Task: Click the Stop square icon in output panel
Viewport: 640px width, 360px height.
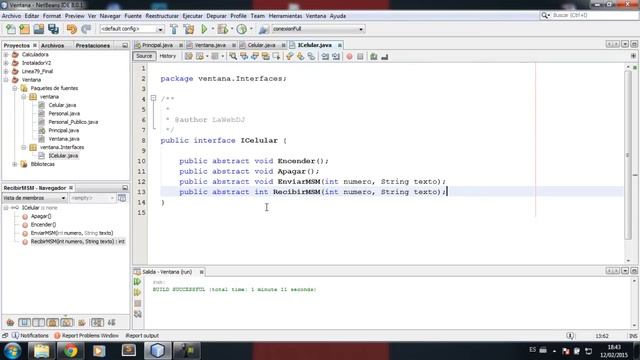Action: [x=138, y=303]
